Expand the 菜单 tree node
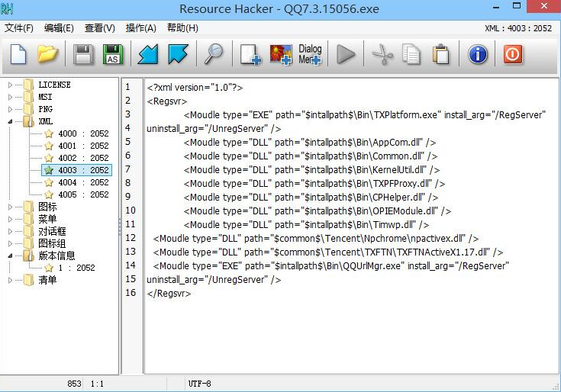The width and height of the screenshot is (561, 392). [10, 219]
